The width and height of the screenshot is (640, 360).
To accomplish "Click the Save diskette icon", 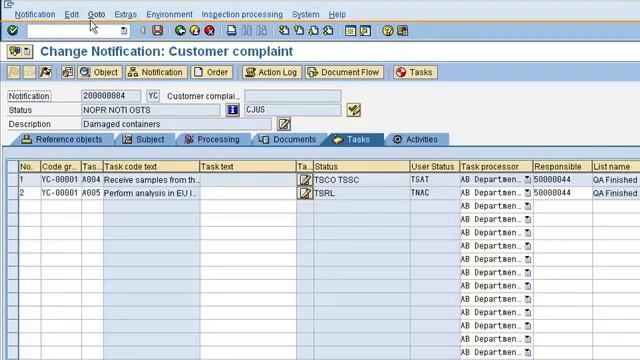I will [x=158, y=31].
